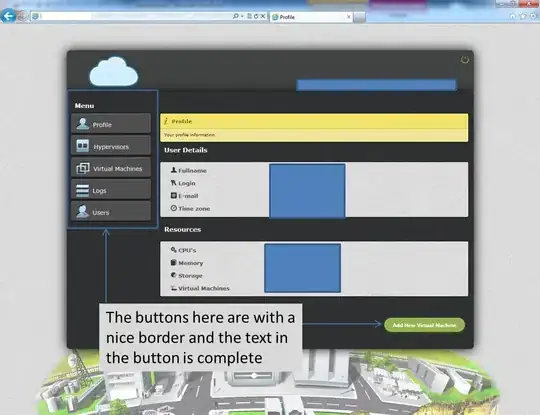Screen dimensions: 540x415
Task: Click the cloud logo
Action: 114,71
